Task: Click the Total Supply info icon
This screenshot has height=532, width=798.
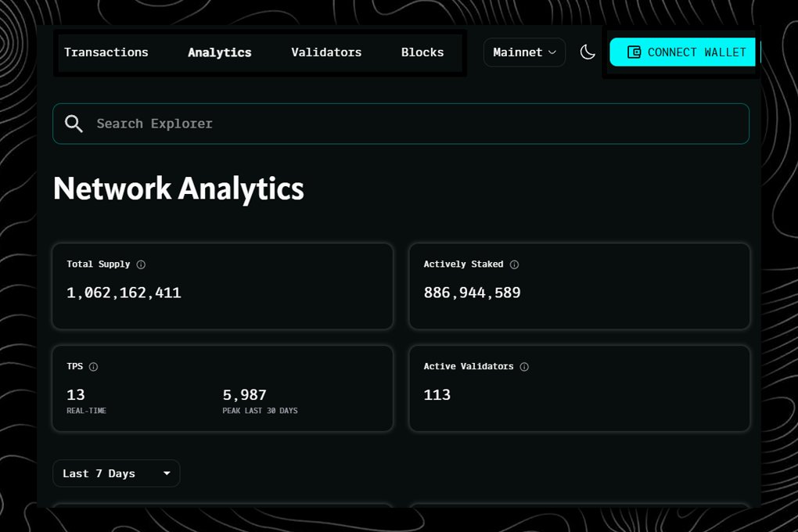Action: click(x=141, y=264)
